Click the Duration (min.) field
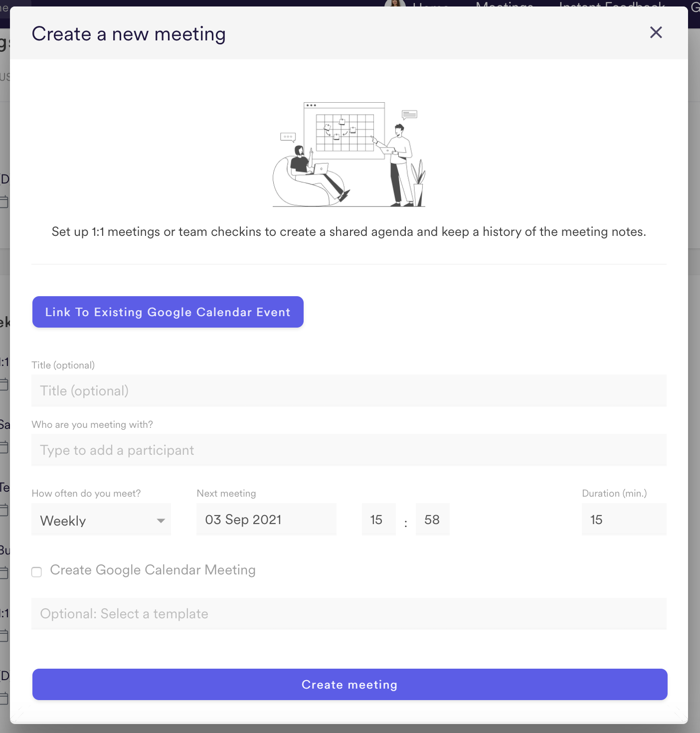Screen dimensions: 700x733 click(x=624, y=520)
